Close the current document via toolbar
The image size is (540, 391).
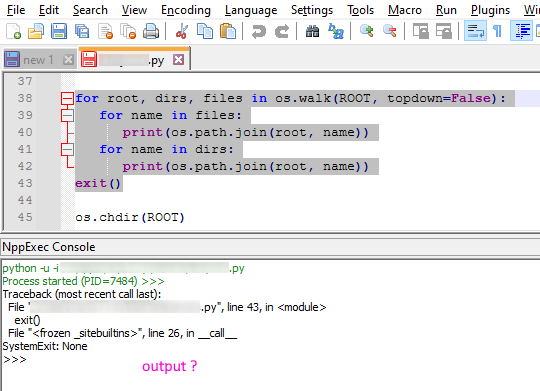pos(105,31)
